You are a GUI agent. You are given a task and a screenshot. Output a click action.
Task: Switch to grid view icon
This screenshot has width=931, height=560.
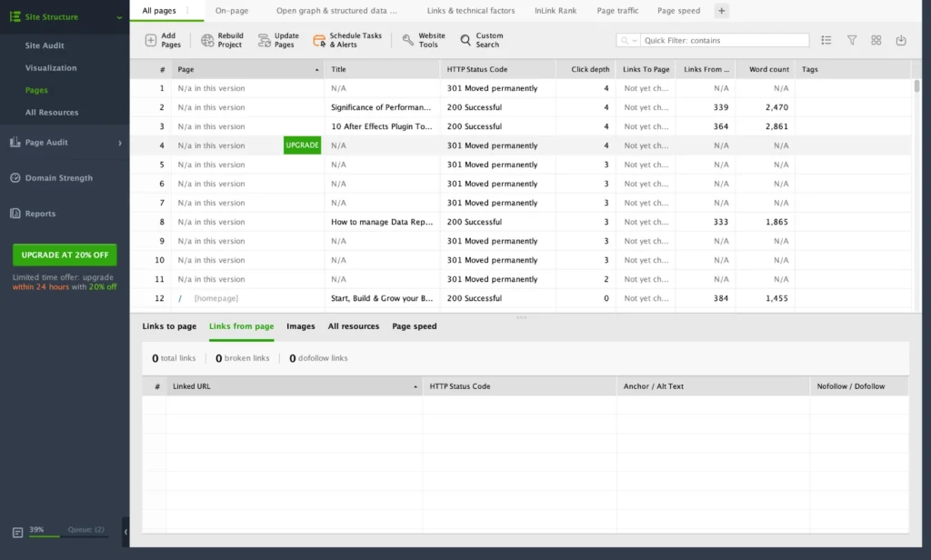click(876, 41)
